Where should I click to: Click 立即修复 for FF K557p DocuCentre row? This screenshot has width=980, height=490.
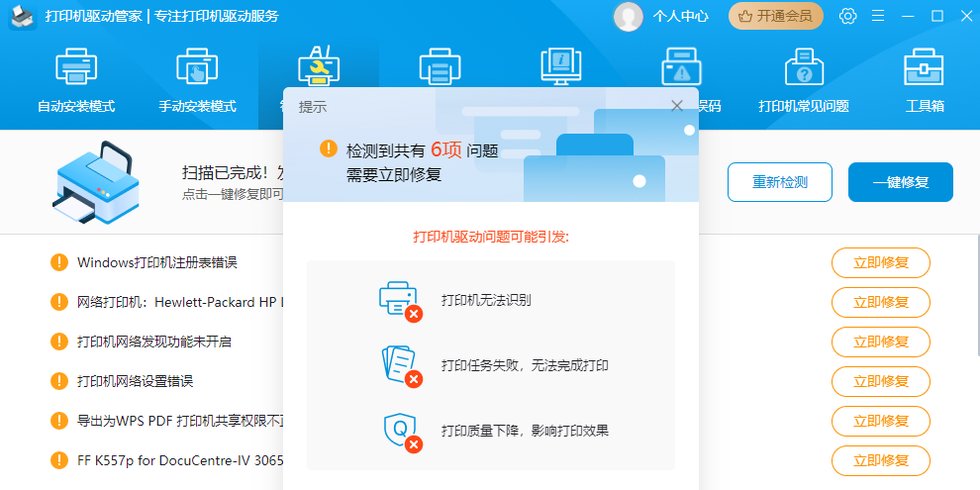880,460
